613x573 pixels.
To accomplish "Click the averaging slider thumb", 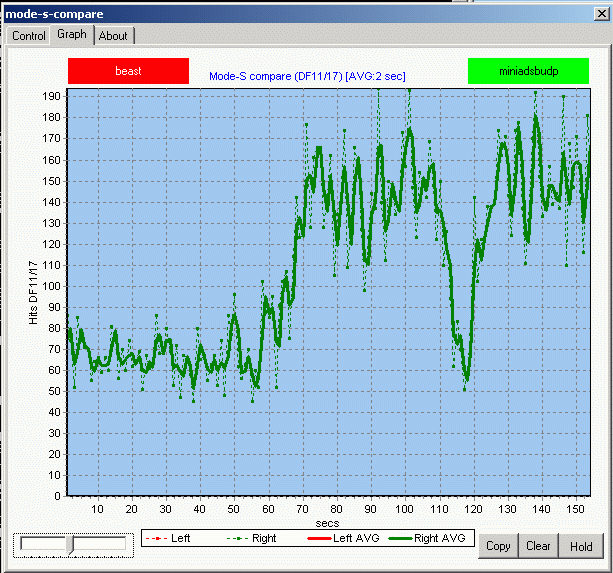I will pyautogui.click(x=70, y=545).
